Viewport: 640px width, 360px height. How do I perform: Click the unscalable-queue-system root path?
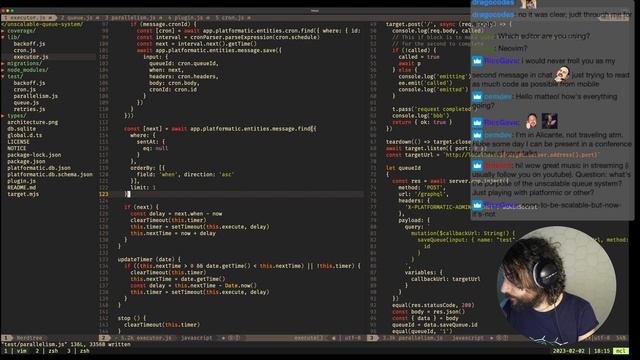[x=42, y=24]
